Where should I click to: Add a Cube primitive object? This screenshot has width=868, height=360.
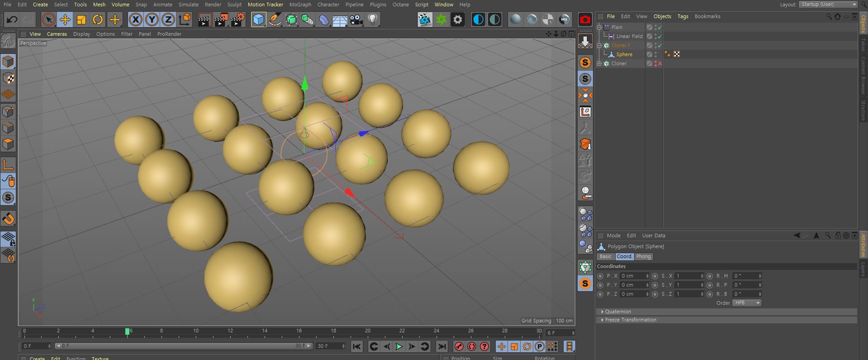click(258, 19)
